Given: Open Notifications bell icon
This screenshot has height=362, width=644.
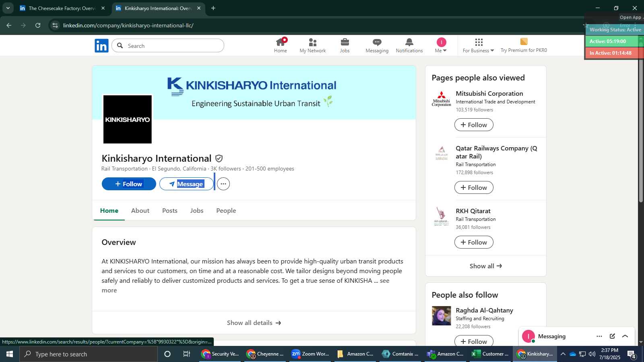Looking at the screenshot, I should pyautogui.click(x=409, y=45).
